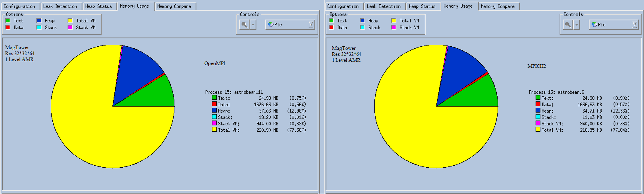Toggle Data option in left window
Image resolution: width=644 pixels, height=194 pixels.
(x=8, y=27)
